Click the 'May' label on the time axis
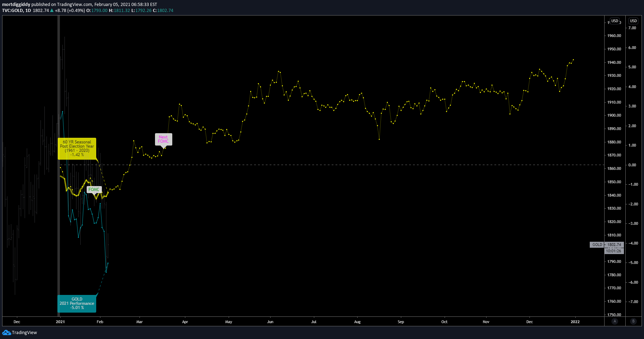 point(229,322)
